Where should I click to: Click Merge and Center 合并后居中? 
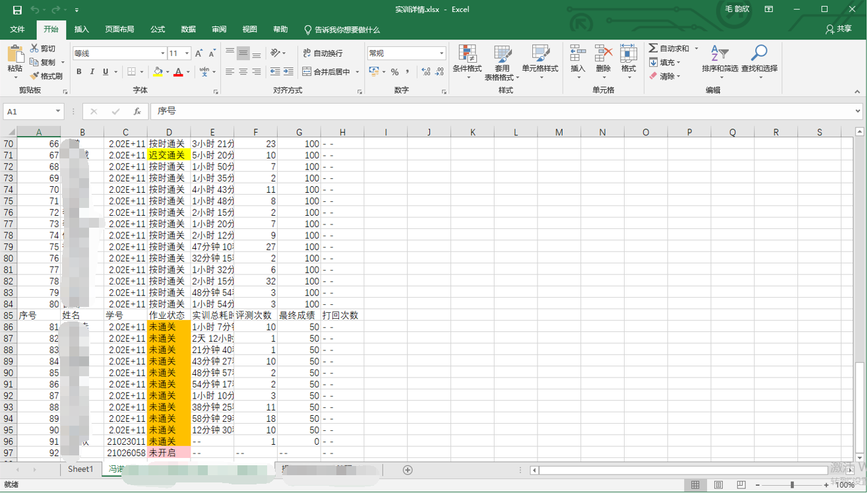(x=326, y=71)
